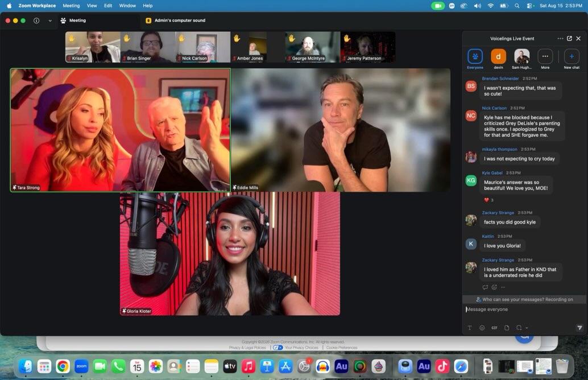Open Cookie Preferences in background window
This screenshot has width=588, height=380.
coord(342,348)
